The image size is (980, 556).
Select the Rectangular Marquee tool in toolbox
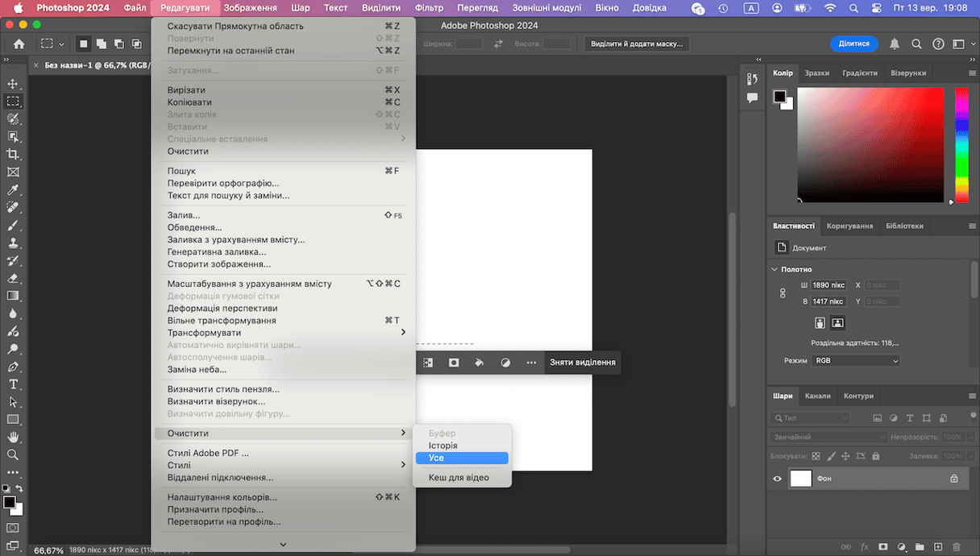(x=13, y=102)
